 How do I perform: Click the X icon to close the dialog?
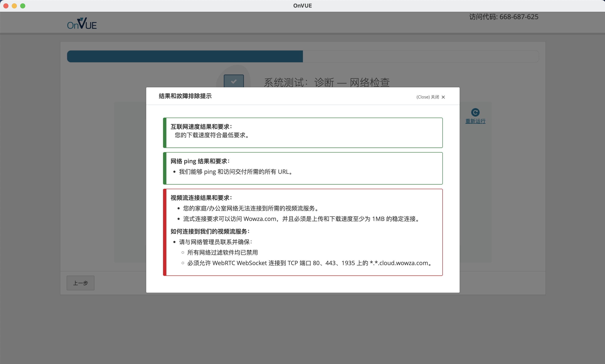coord(443,97)
